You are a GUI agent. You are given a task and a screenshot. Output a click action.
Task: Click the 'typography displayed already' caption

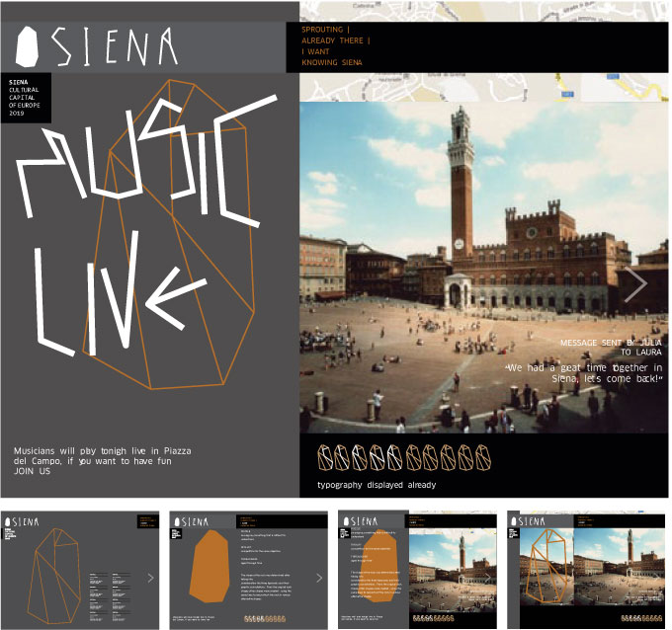tap(377, 485)
